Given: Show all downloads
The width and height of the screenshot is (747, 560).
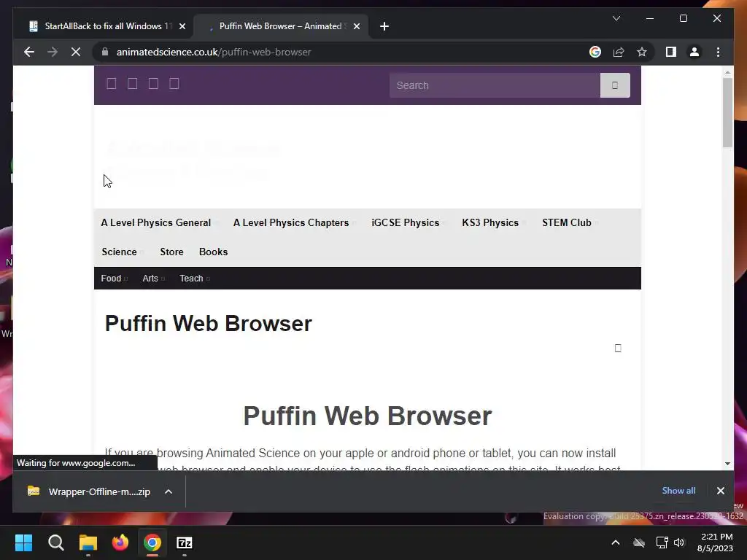Looking at the screenshot, I should pos(678,491).
